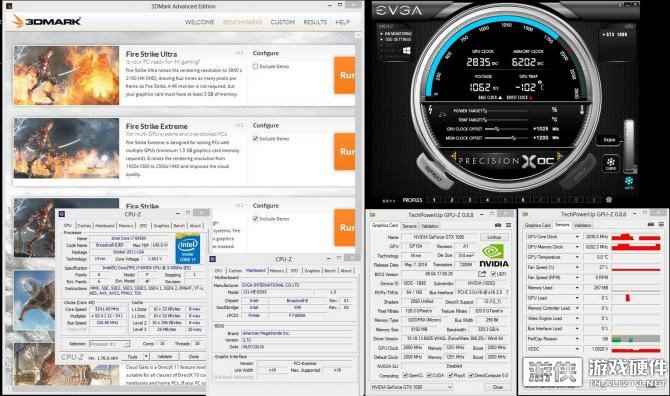This screenshot has height=396, width=670.
Task: Click the Validate button in CPU-Z
Action: [165, 356]
